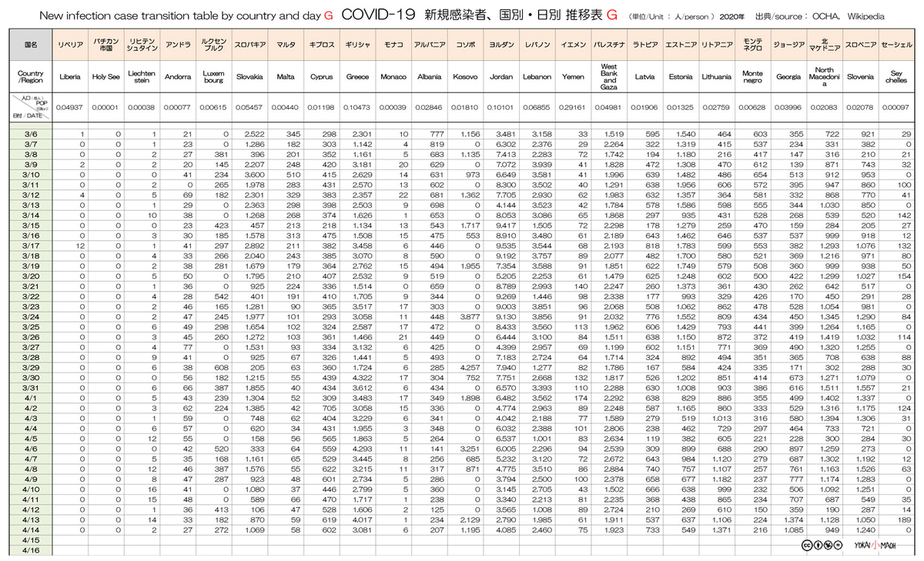Select the 4/14 date row label
Screen dimensions: 924x561
click(x=31, y=529)
